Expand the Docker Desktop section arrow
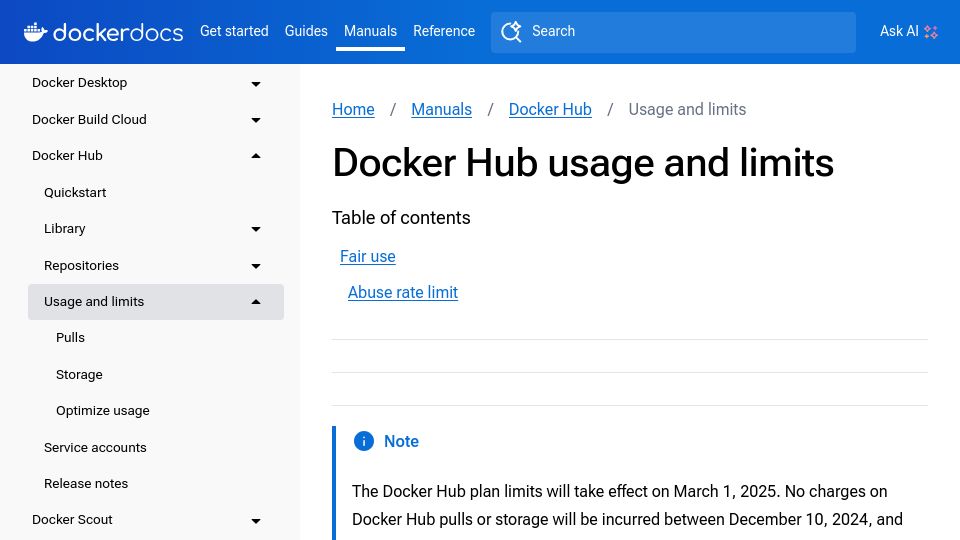Viewport: 960px width, 540px height. pyautogui.click(x=256, y=83)
